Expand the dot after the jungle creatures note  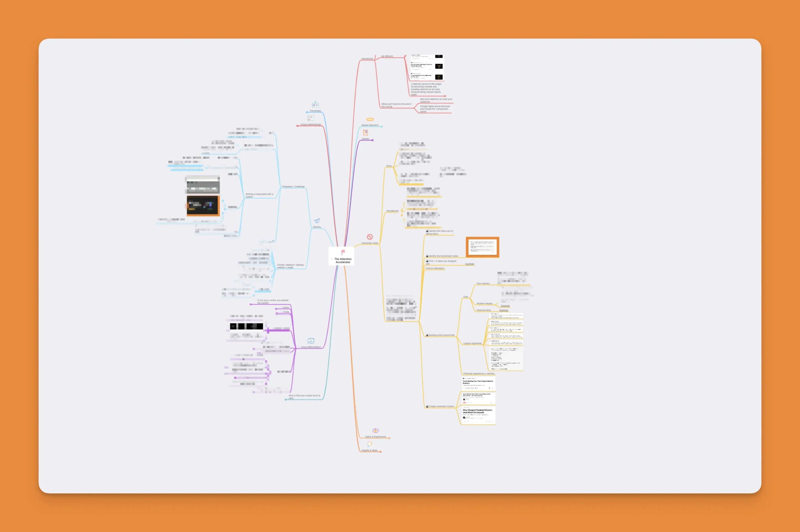(x=445, y=96)
